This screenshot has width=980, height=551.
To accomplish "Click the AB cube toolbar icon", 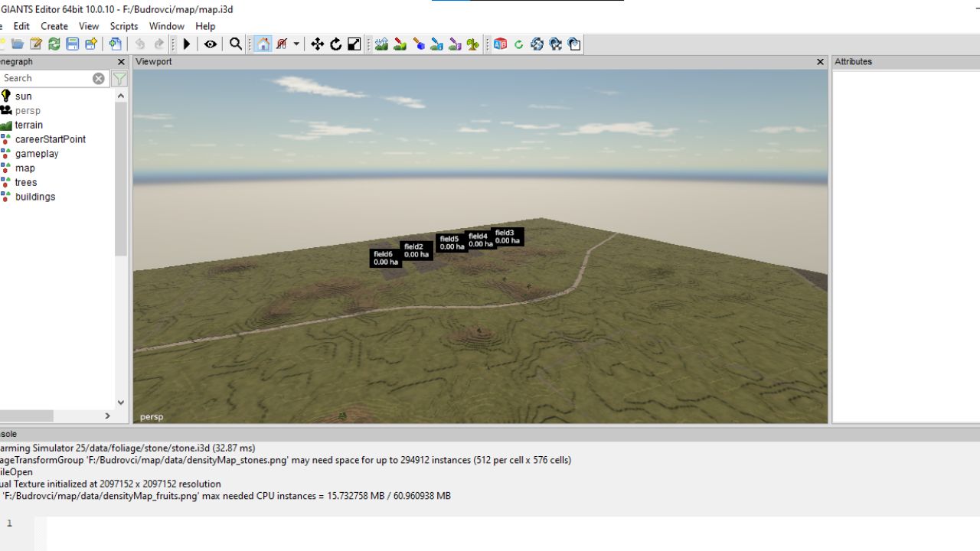I will point(500,44).
